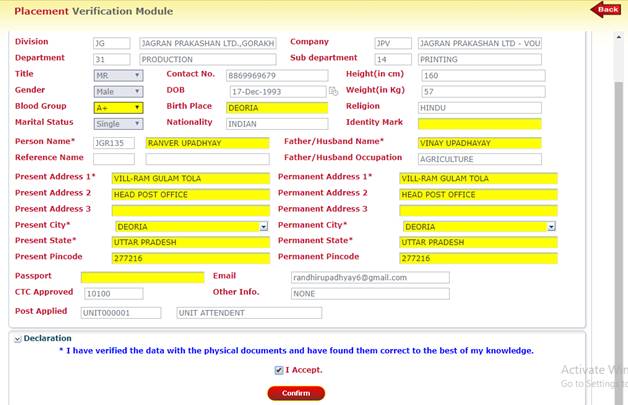Screen dimensions: 628x405
Task: Click the Present Pincode field
Action: [x=191, y=258]
